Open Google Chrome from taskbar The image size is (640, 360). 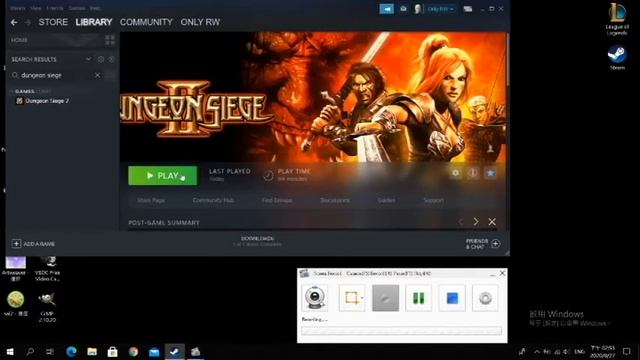coord(133,351)
